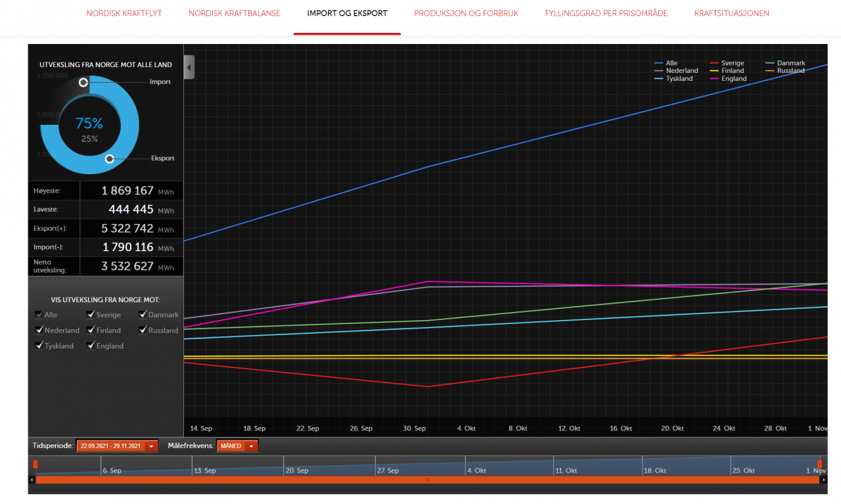This screenshot has width=841, height=504.
Task: Click the Import marker on donut chart
Action: tap(83, 82)
